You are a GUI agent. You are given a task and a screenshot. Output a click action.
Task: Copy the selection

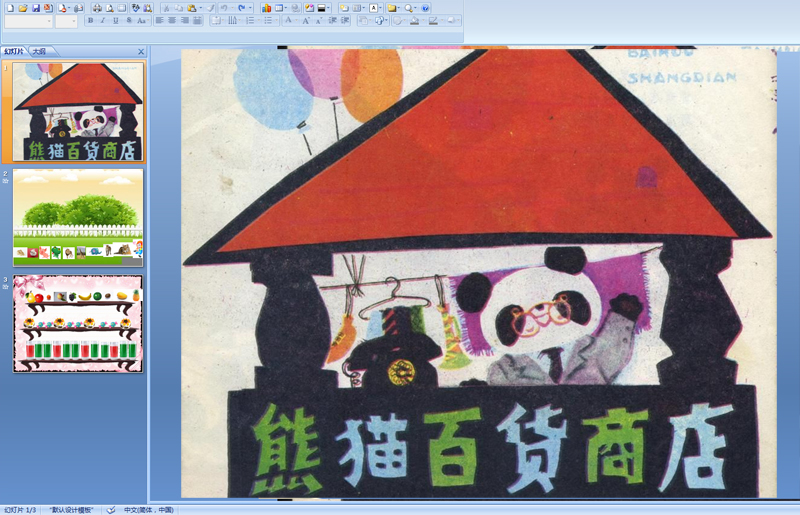click(179, 8)
